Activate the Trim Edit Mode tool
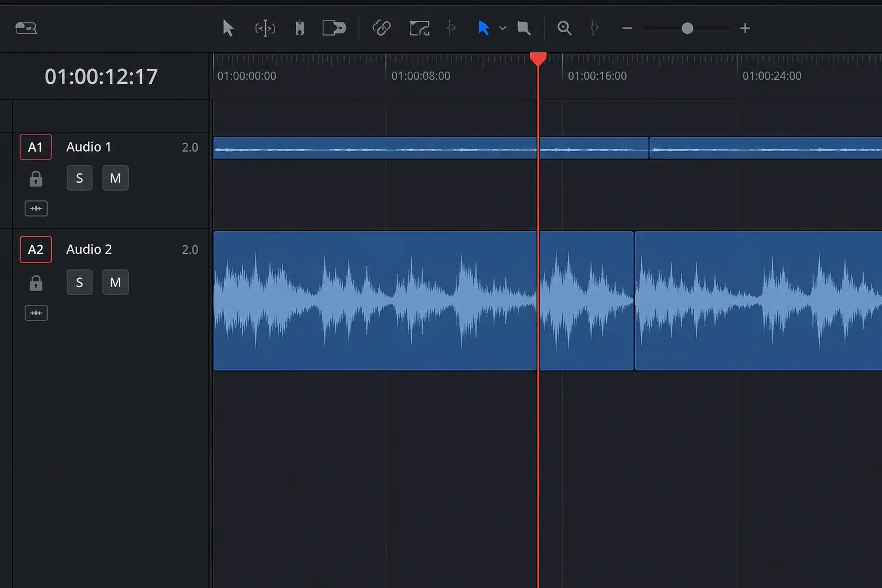 (x=265, y=28)
